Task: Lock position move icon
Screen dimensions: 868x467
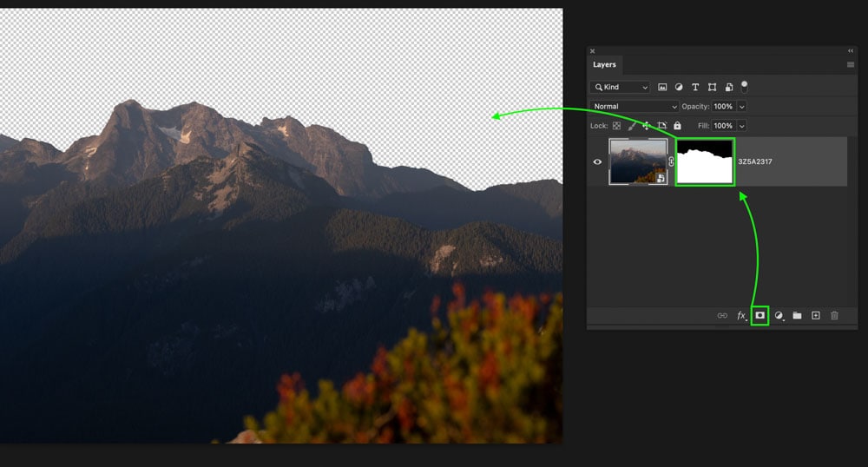Action: 646,126
